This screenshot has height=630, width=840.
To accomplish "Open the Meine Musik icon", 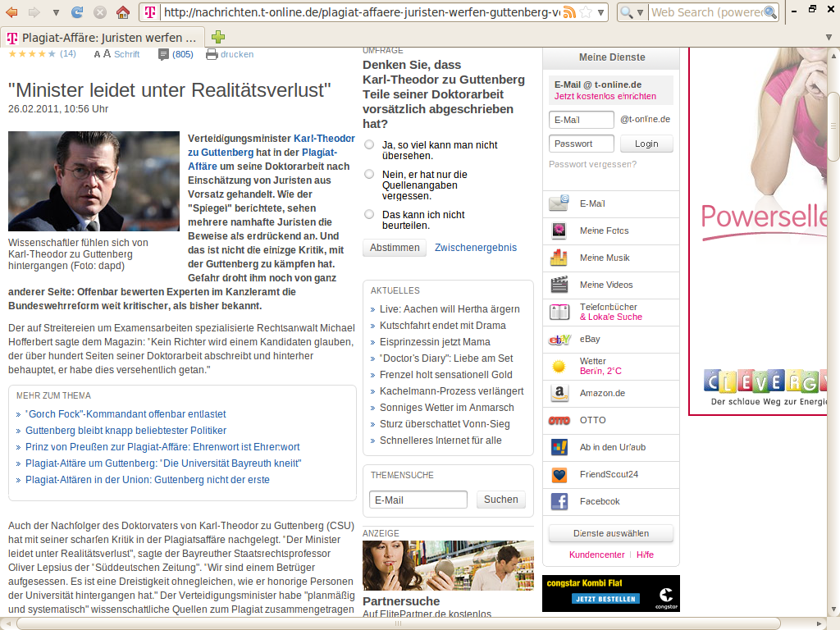I will coord(559,258).
